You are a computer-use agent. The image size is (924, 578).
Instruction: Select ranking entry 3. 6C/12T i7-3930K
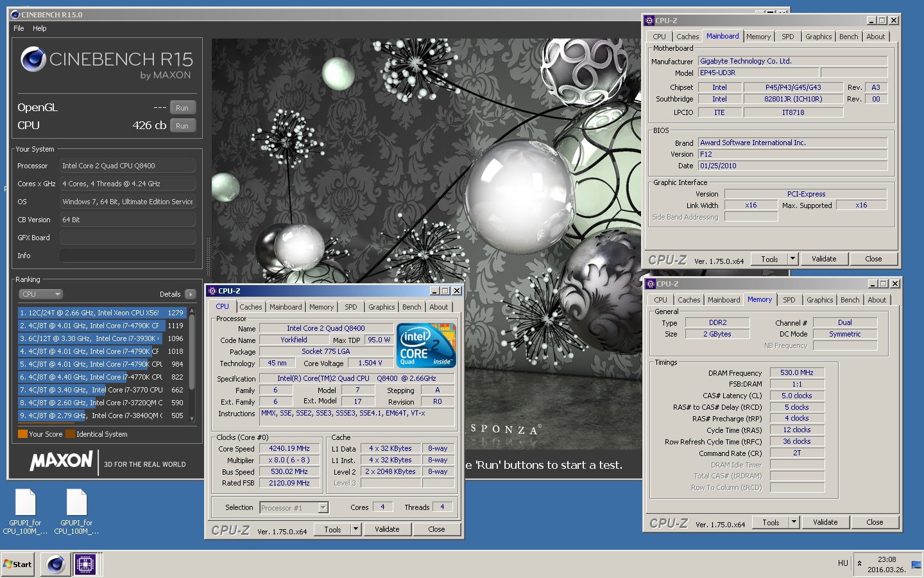[102, 338]
